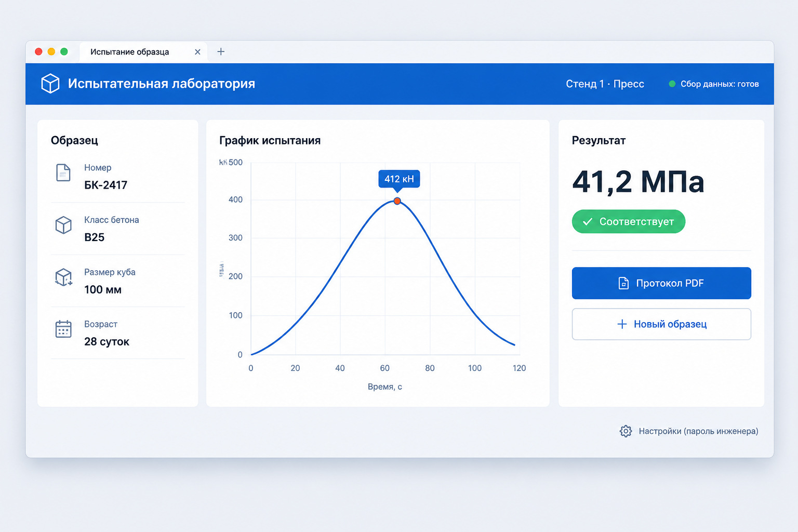Viewport: 798px width, 532px height.
Task: Click the 41,2 МПа result value
Action: click(x=638, y=182)
